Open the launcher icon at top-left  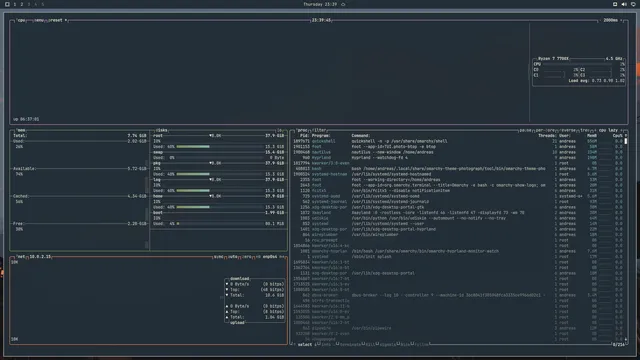[7, 4]
